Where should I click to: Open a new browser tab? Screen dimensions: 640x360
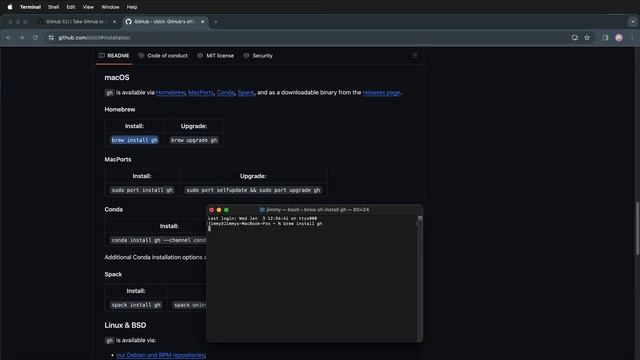pos(216,22)
